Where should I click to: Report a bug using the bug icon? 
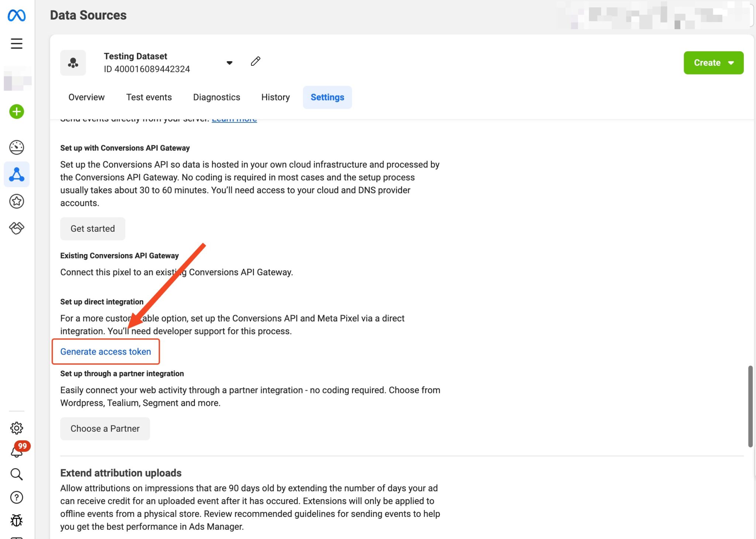tap(16, 521)
